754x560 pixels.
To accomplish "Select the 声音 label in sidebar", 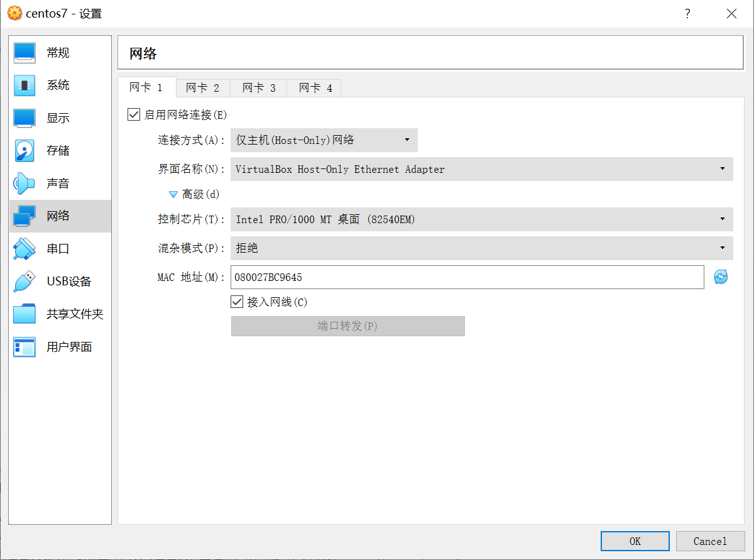I will click(x=58, y=184).
